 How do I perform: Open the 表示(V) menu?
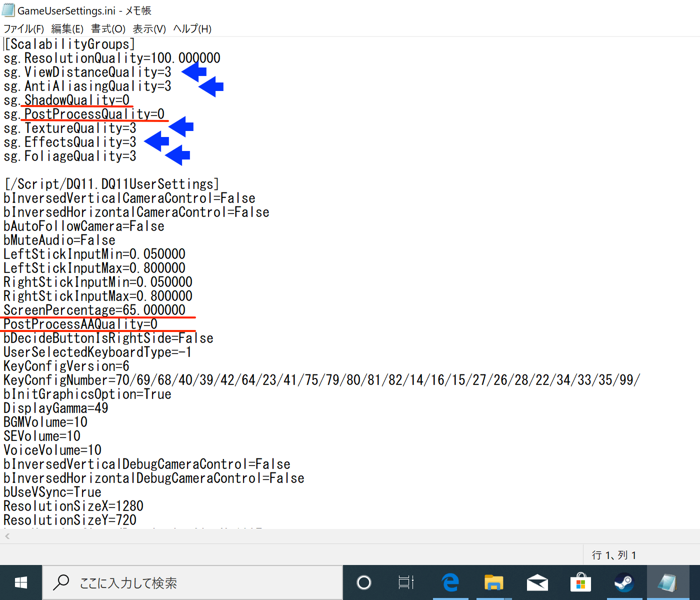click(x=149, y=29)
